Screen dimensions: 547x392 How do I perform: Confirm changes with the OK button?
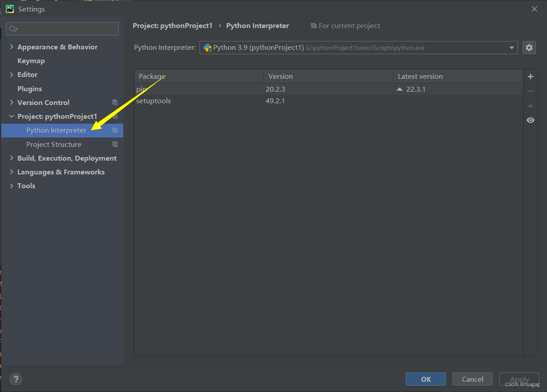[425, 379]
